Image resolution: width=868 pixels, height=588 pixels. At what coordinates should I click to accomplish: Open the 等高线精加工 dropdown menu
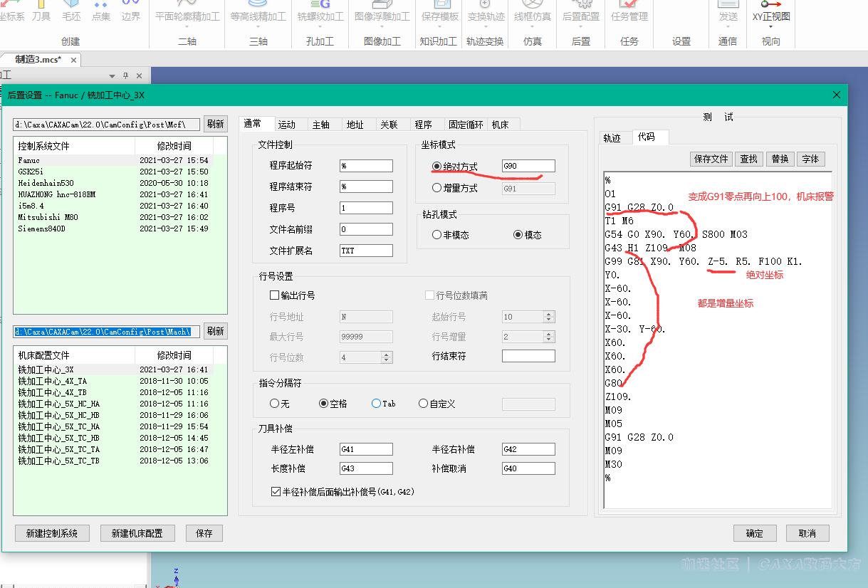(x=258, y=27)
